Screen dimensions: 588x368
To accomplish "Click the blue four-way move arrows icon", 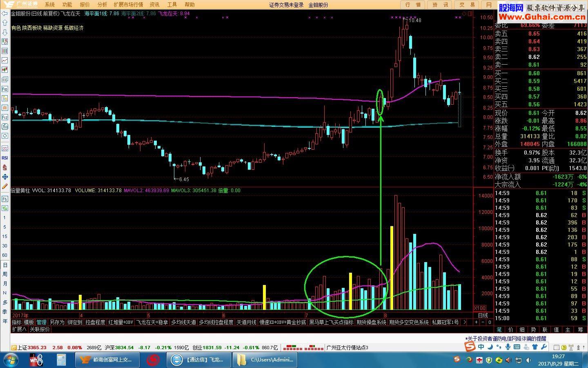I will click(5, 177).
